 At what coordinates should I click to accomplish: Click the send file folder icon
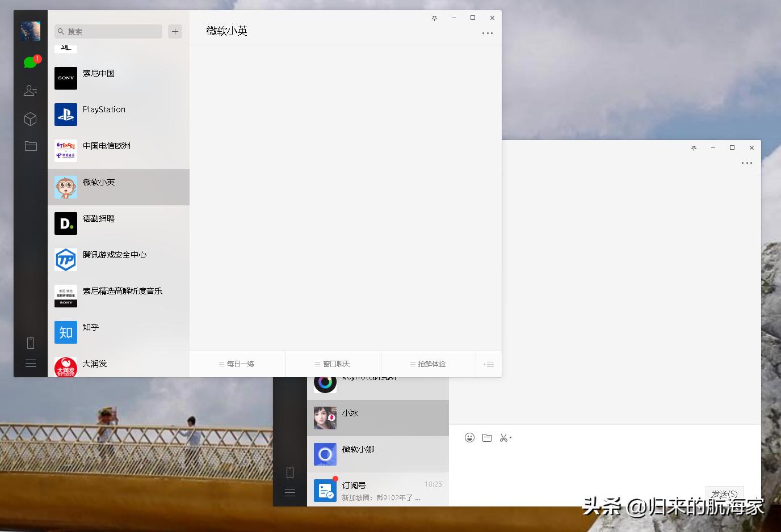pos(486,437)
